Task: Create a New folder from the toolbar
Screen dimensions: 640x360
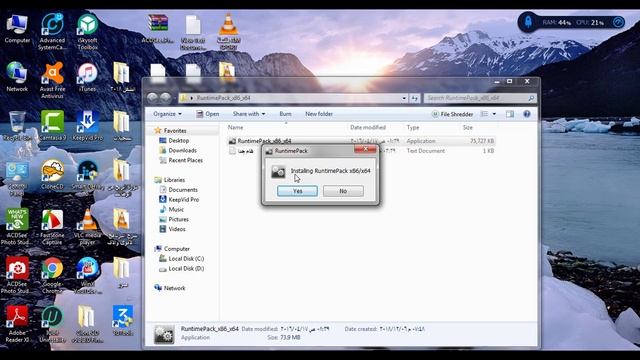Action: 319,114
